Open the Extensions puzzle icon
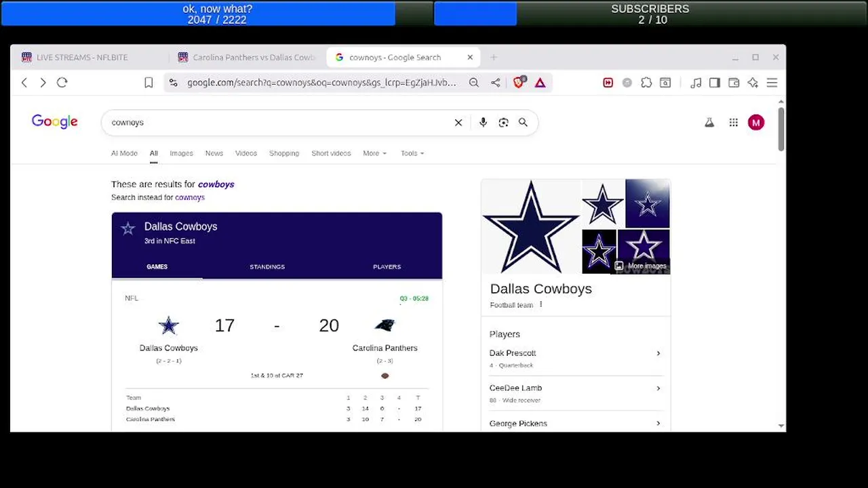Screen dimensions: 868x488 point(646,83)
